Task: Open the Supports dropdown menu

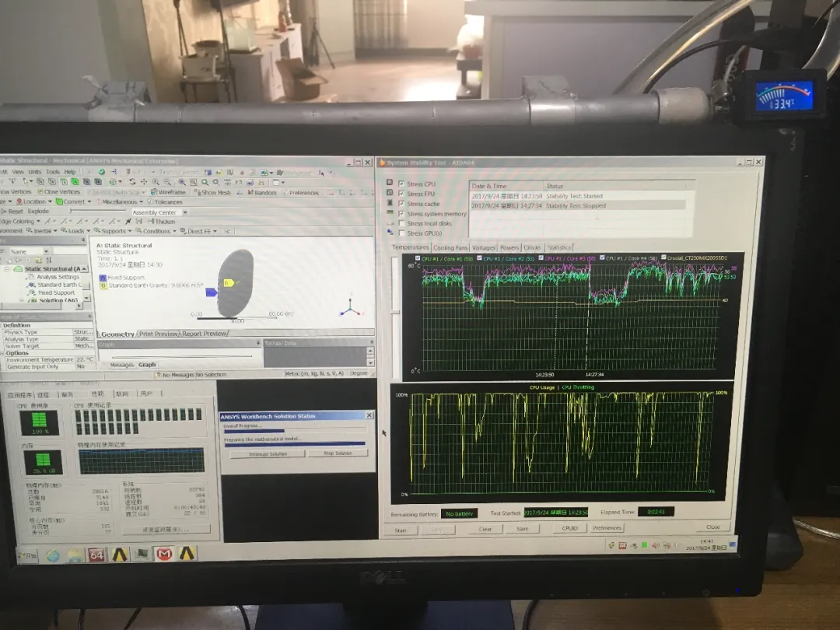Action: point(113,231)
